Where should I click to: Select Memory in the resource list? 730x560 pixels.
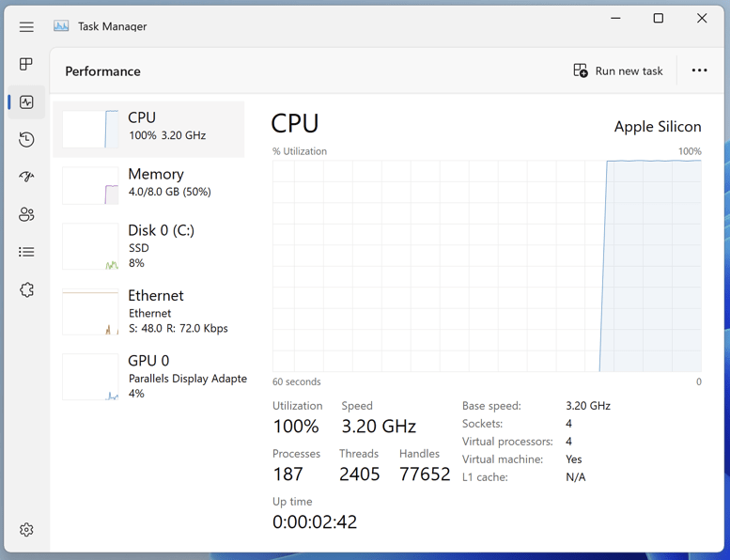pos(148,186)
